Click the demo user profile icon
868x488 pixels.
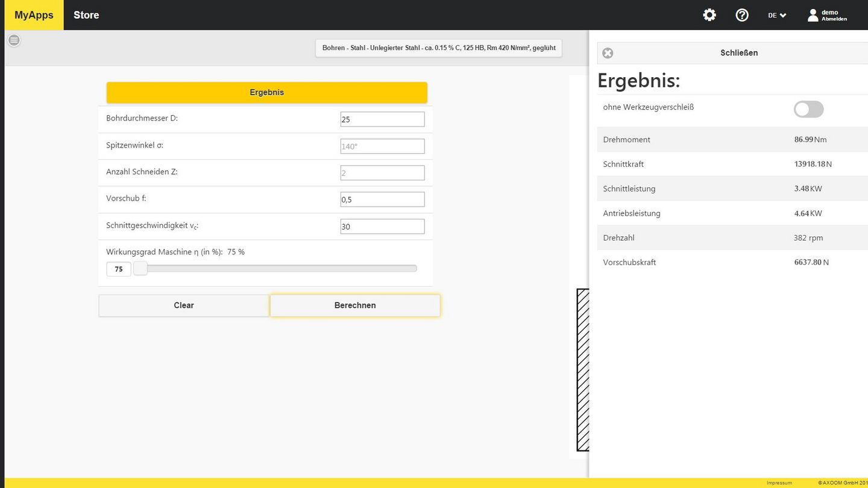[x=813, y=15]
